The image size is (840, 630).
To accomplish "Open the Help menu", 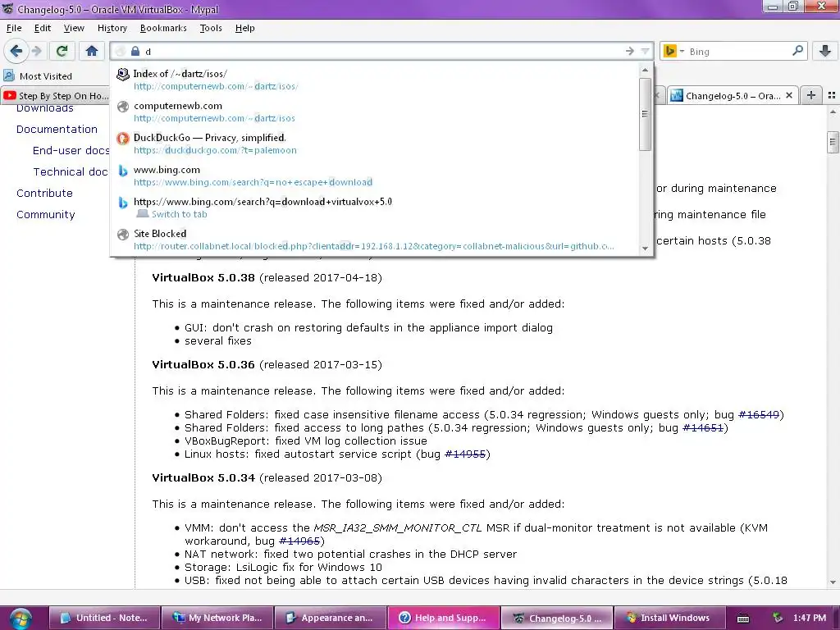I will tap(244, 28).
